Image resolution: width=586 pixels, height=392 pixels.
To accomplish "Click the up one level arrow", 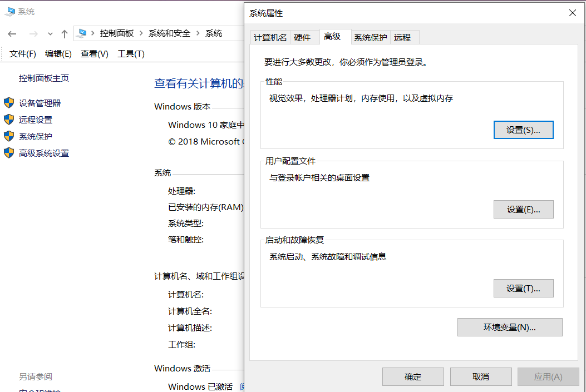I will (x=65, y=33).
